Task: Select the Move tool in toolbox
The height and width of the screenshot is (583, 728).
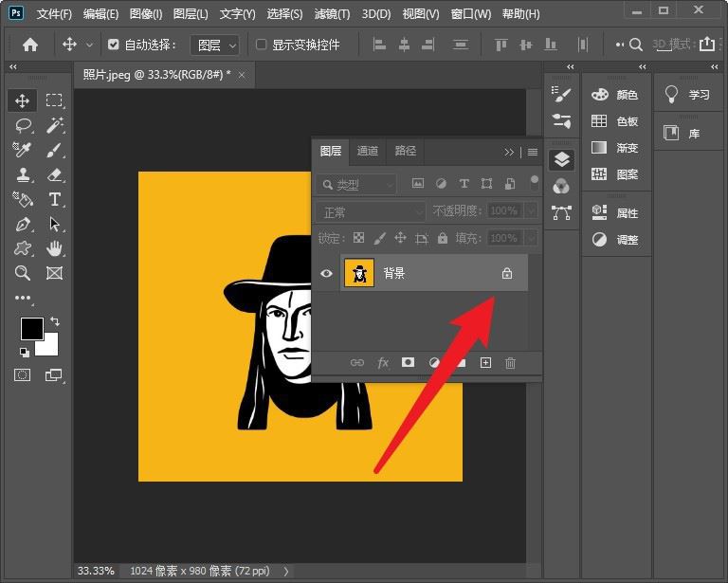Action: click(23, 100)
